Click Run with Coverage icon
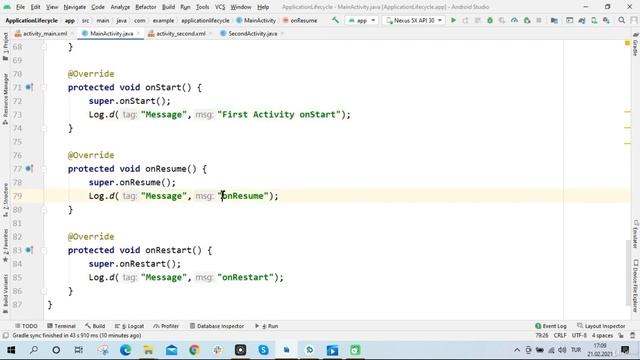Screen dimensions: 640x360 pyautogui.click(x=502, y=20)
